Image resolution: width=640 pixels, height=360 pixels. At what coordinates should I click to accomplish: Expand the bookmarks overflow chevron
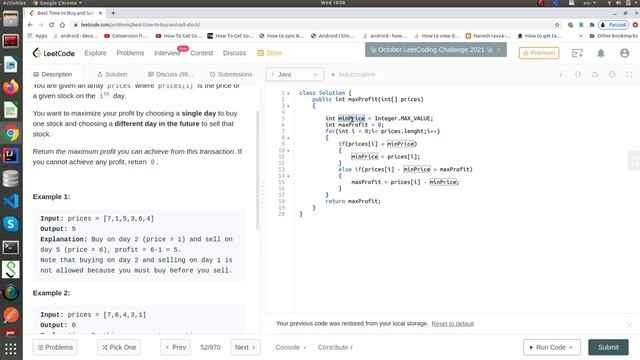pos(580,36)
